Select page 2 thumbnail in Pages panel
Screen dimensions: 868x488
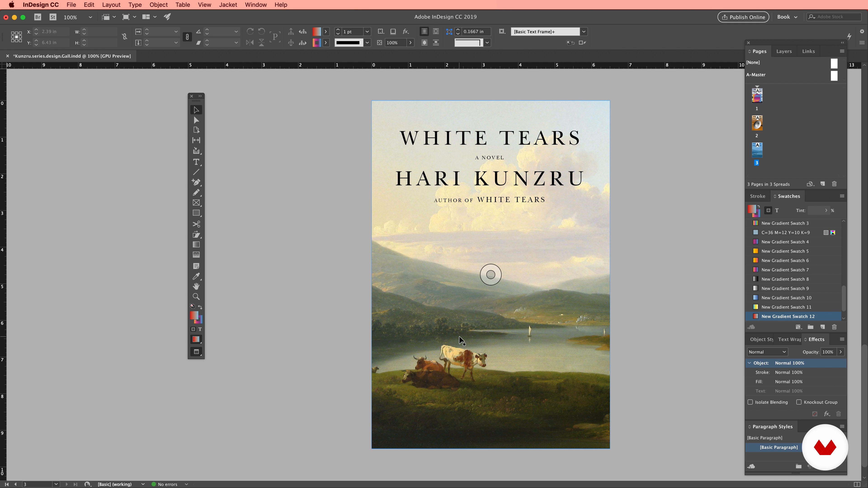[x=757, y=123]
